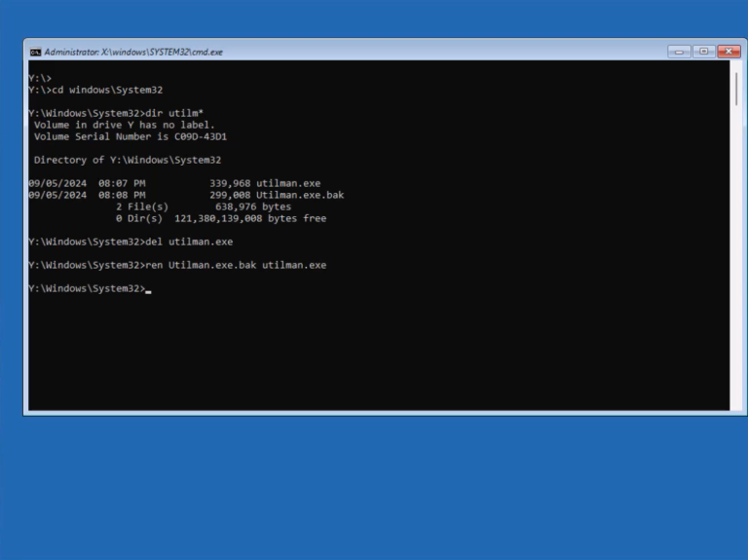
Task: Click 'Volume in drive Y has no label' line
Action: (125, 125)
